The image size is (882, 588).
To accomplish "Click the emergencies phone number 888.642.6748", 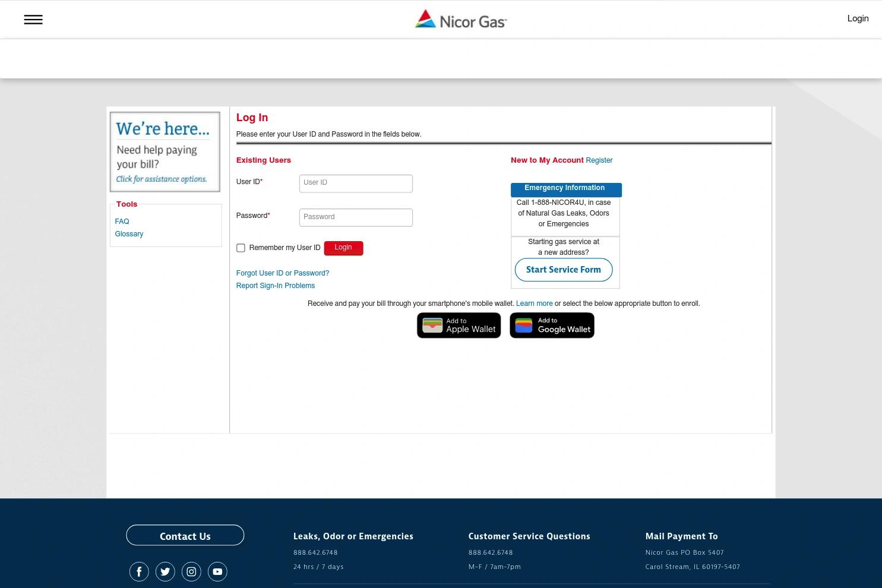I will pyautogui.click(x=315, y=552).
